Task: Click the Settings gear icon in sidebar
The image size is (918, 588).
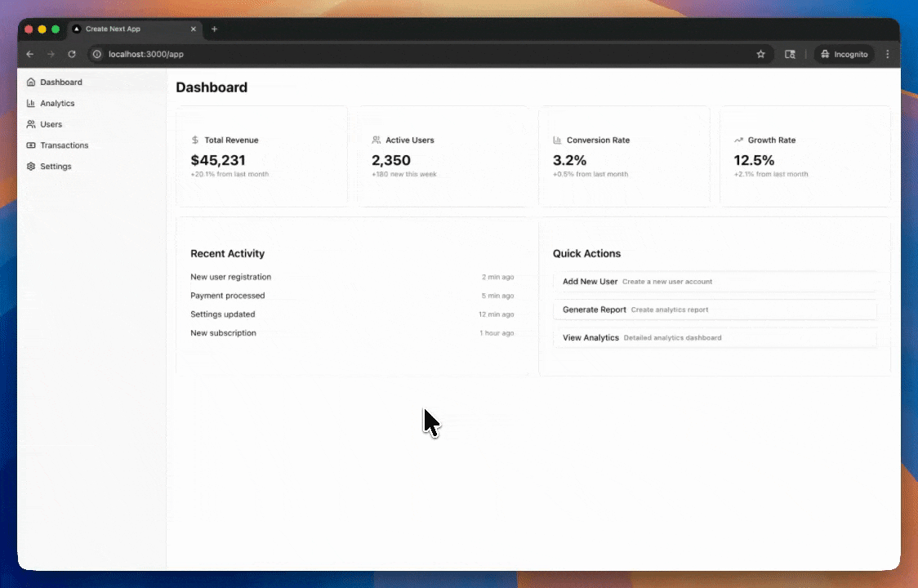Action: (x=31, y=167)
